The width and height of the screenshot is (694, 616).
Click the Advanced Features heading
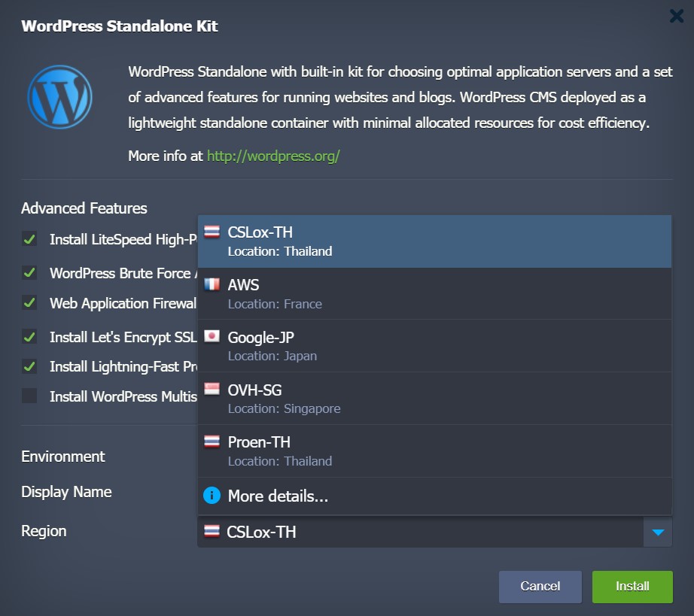pyautogui.click(x=84, y=208)
